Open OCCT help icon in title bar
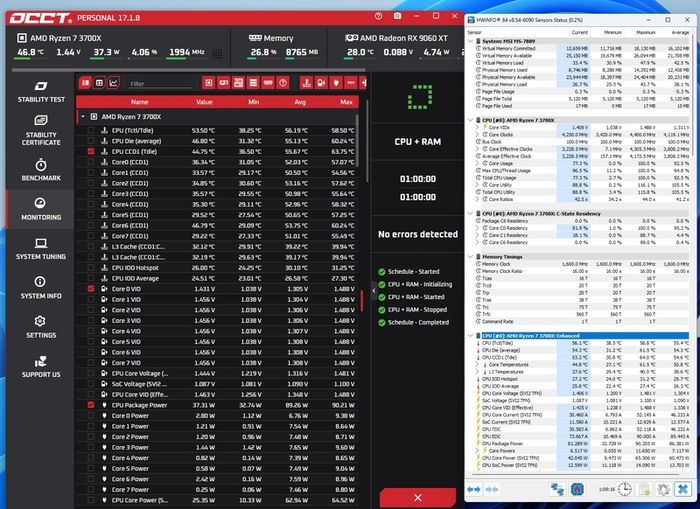Screen dimensions: 700x509 [379, 17]
